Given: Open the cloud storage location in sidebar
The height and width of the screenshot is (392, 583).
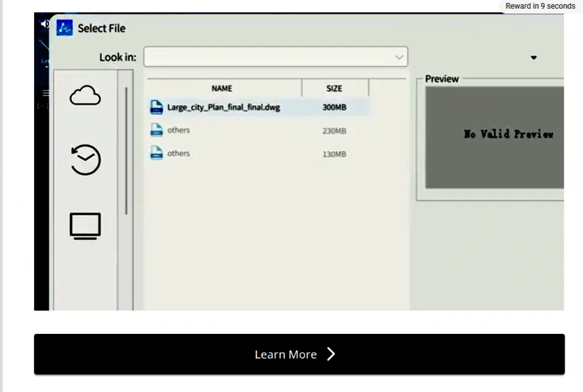Looking at the screenshot, I should pos(85,96).
